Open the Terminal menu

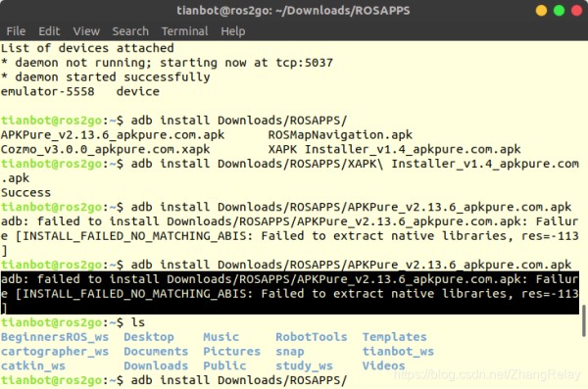pyautogui.click(x=184, y=31)
